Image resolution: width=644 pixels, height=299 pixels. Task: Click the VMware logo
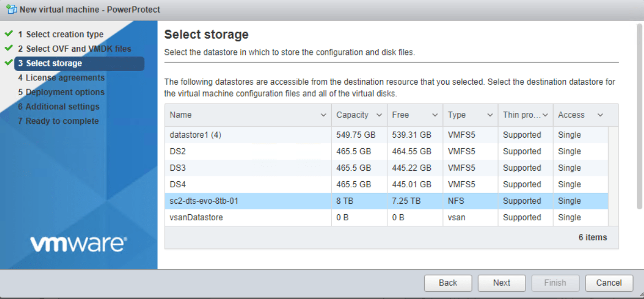point(78,243)
